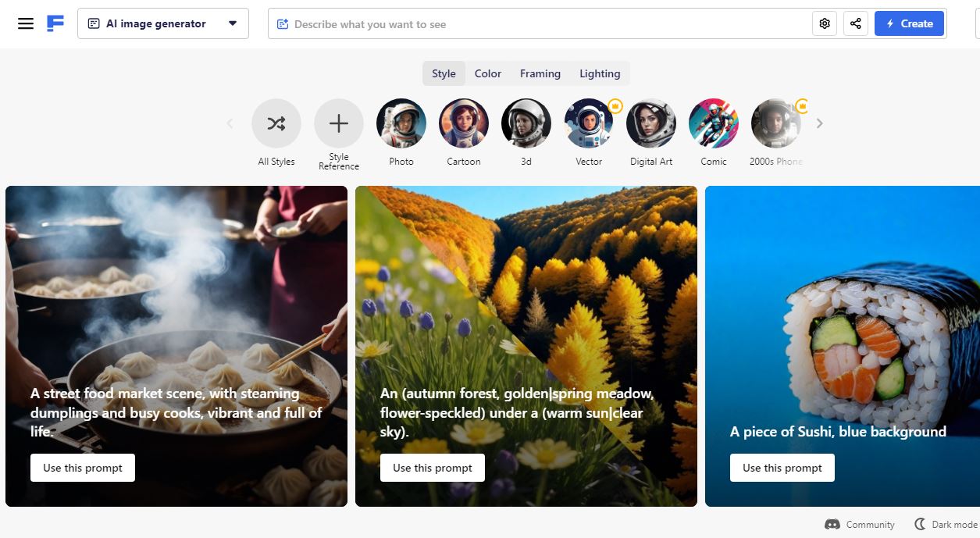
Task: Select the Comic style thumbnail
Action: (714, 123)
